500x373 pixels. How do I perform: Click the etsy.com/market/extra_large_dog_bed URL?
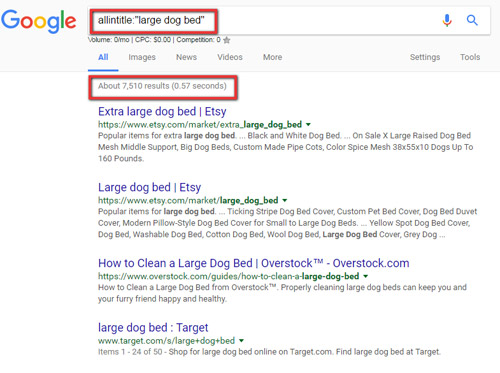click(200, 125)
